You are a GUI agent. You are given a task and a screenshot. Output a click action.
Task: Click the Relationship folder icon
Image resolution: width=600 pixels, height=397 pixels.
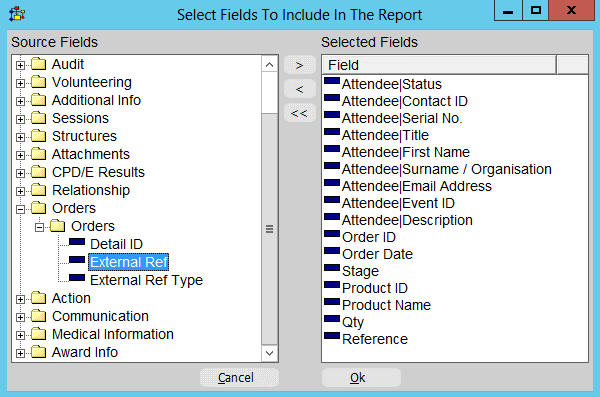[x=39, y=190]
